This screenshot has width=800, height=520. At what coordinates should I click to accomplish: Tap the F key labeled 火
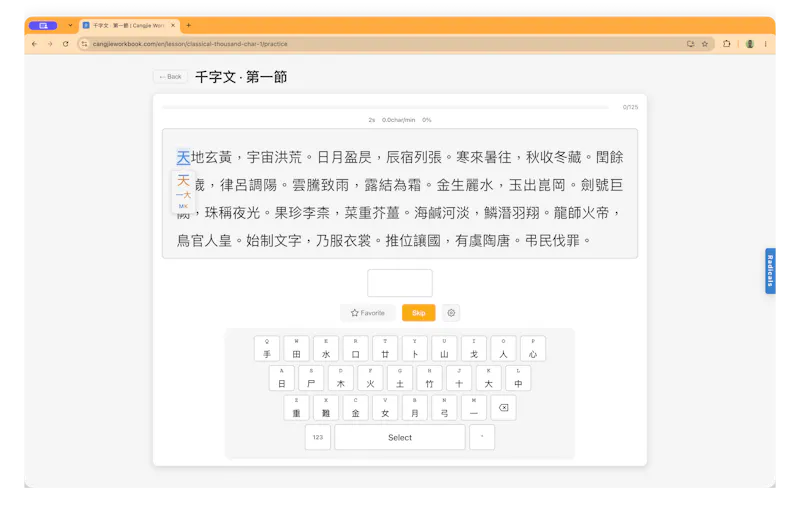(x=370, y=378)
